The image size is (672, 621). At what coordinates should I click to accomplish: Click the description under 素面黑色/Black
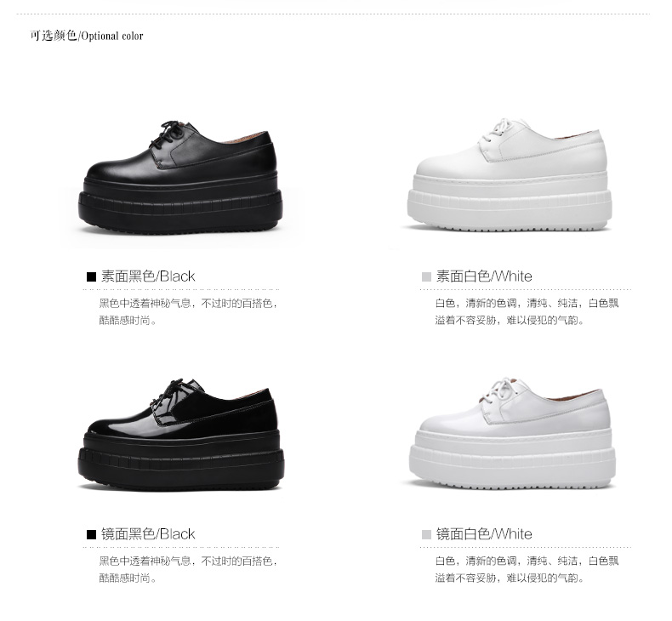click(x=189, y=312)
